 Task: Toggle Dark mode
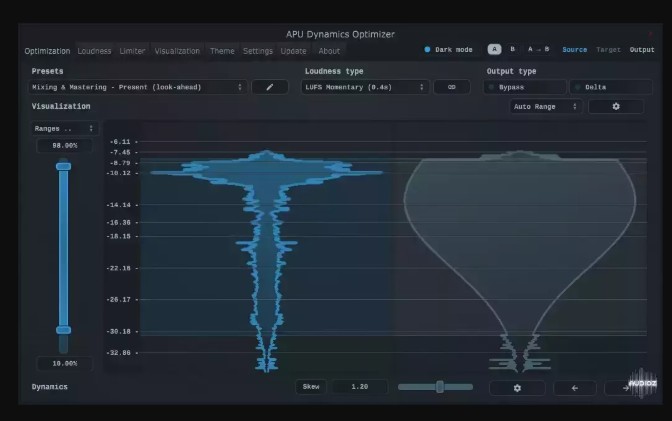pos(448,49)
